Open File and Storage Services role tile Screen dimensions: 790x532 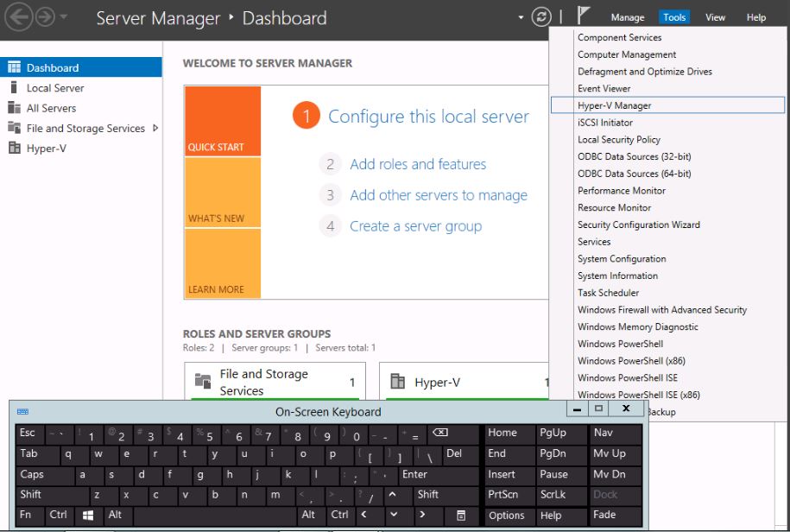pos(275,382)
